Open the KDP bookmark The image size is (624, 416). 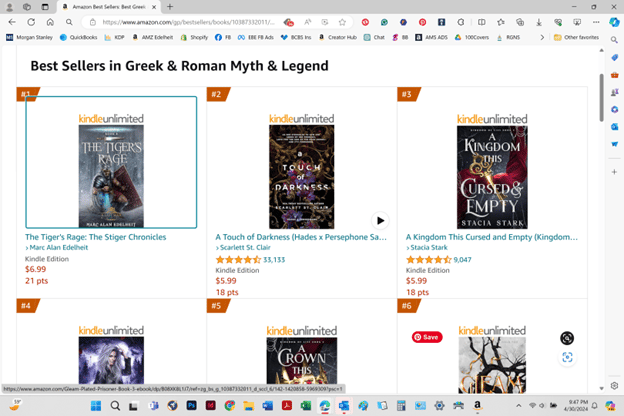point(115,37)
